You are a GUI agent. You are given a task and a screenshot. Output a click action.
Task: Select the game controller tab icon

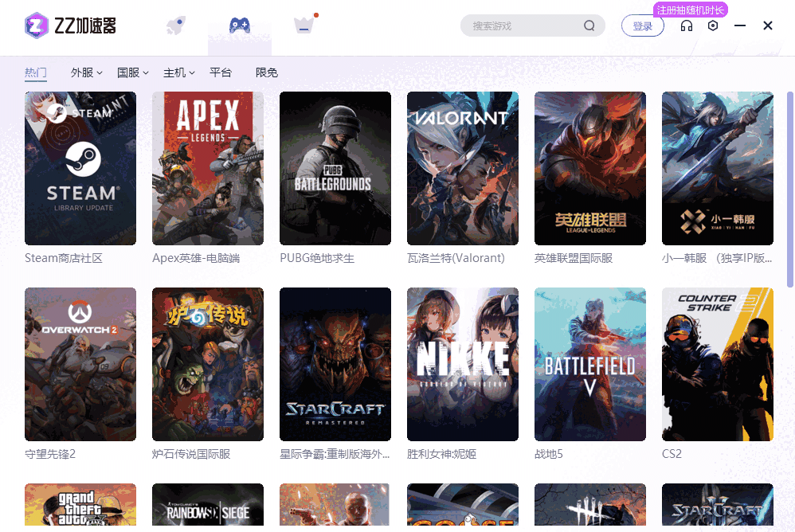pos(239,25)
